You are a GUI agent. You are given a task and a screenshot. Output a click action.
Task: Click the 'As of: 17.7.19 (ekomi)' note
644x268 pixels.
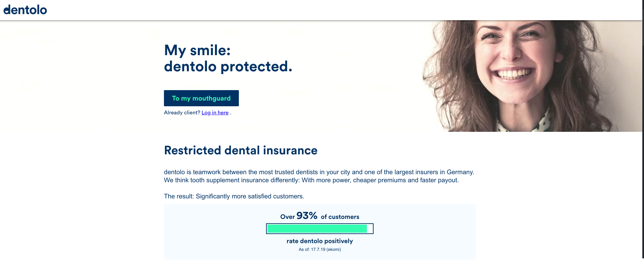coord(319,249)
